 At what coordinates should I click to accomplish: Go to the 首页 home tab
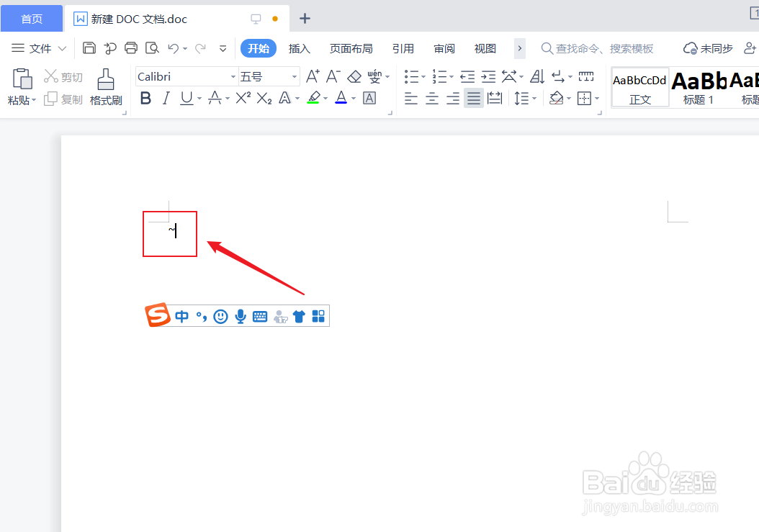click(32, 19)
